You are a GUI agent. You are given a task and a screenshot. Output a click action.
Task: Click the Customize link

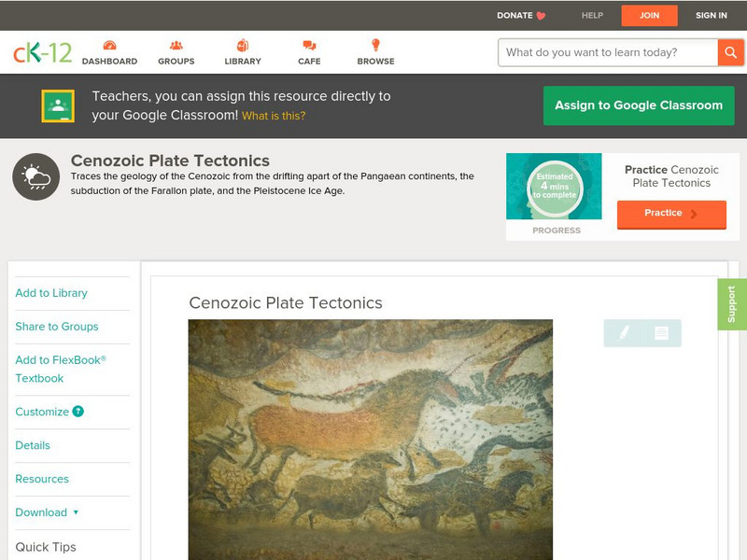[42, 412]
